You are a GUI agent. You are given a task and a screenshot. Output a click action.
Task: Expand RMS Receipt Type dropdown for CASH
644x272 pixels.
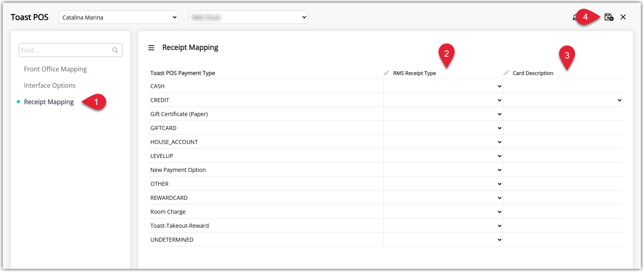(443, 86)
